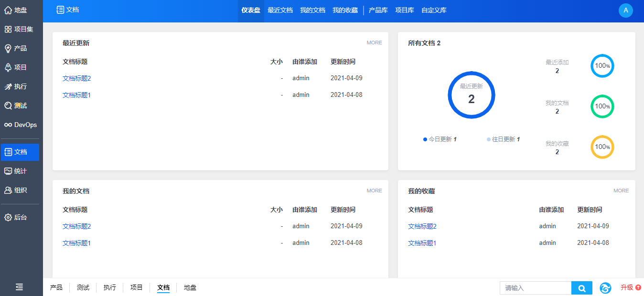Select 地盘 in the bottom app bar
The height and width of the screenshot is (296, 644).
[190, 287]
